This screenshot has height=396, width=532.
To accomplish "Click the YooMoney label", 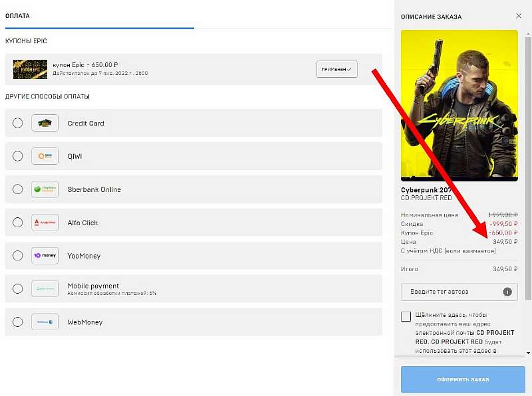I will tap(84, 256).
